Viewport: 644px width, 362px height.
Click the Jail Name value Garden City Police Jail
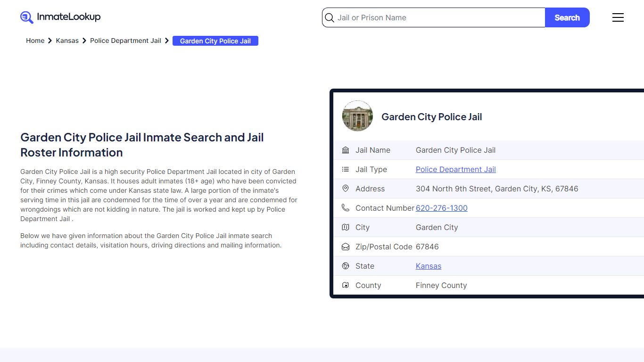click(455, 150)
